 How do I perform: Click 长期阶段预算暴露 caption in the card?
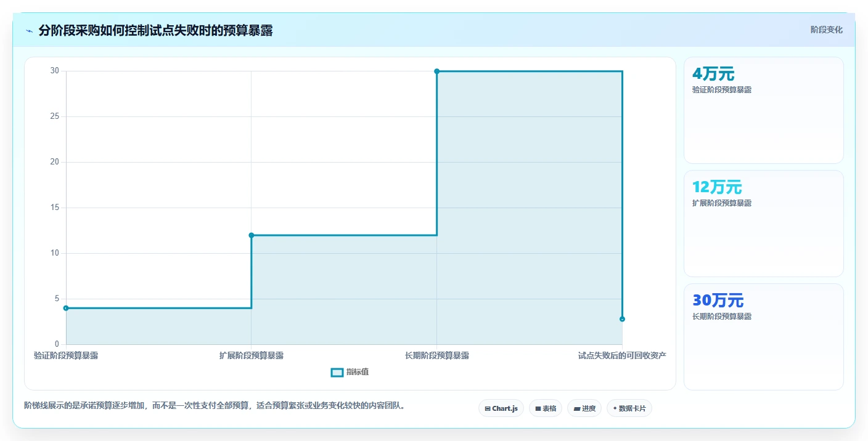tap(722, 317)
